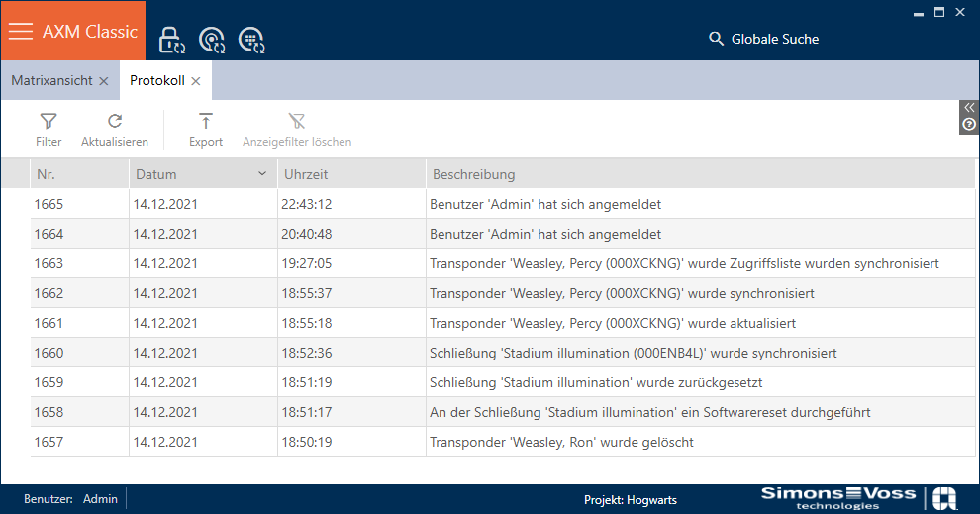The height and width of the screenshot is (514, 980).
Task: Sort by the Nr. column header
Action: 79,174
